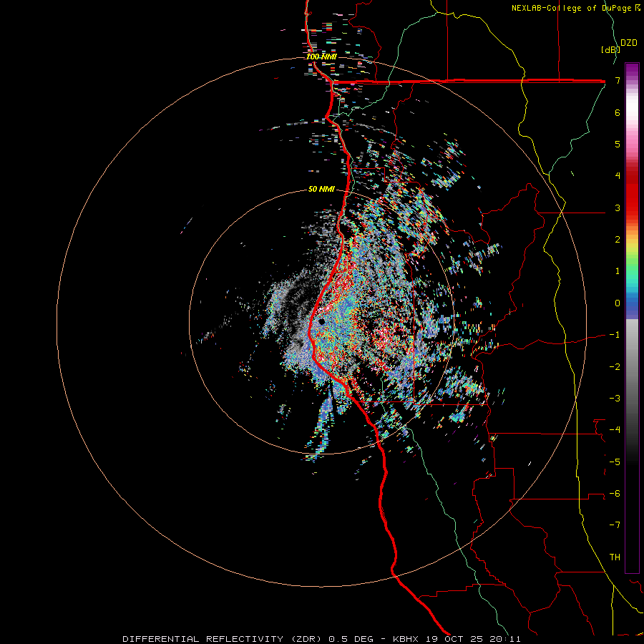The width and height of the screenshot is (644, 644).
Task: Click the 3 value on the color scale
Action: click(618, 208)
